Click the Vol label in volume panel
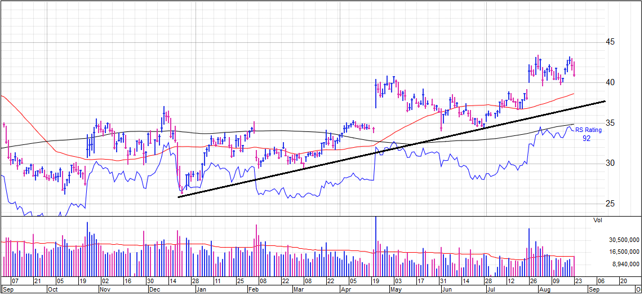The height and width of the screenshot is (295, 644). [598, 220]
